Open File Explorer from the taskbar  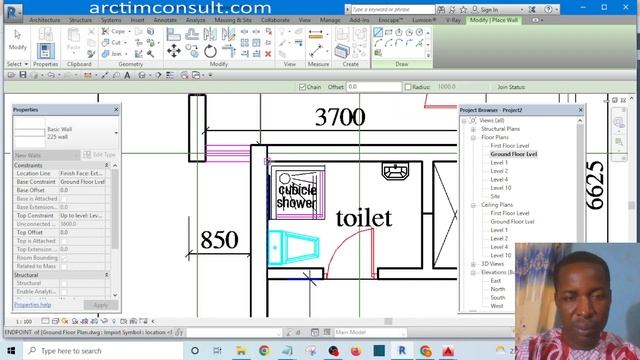(241, 351)
